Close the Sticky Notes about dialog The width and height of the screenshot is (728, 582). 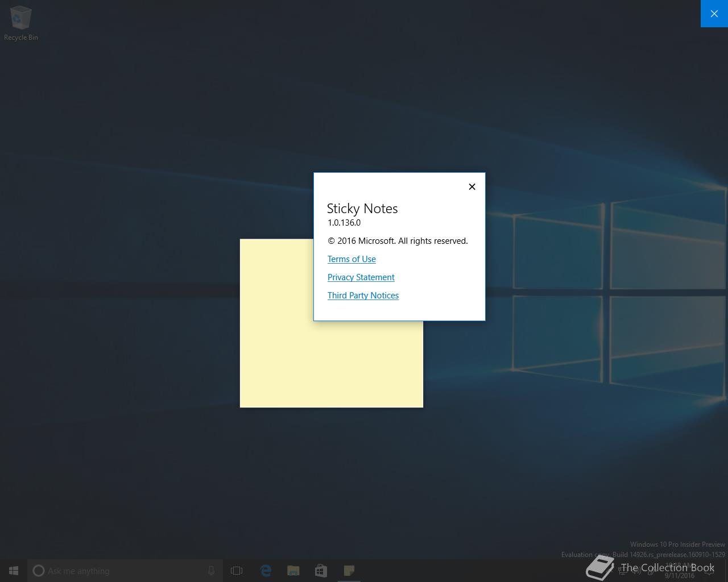pyautogui.click(x=472, y=186)
